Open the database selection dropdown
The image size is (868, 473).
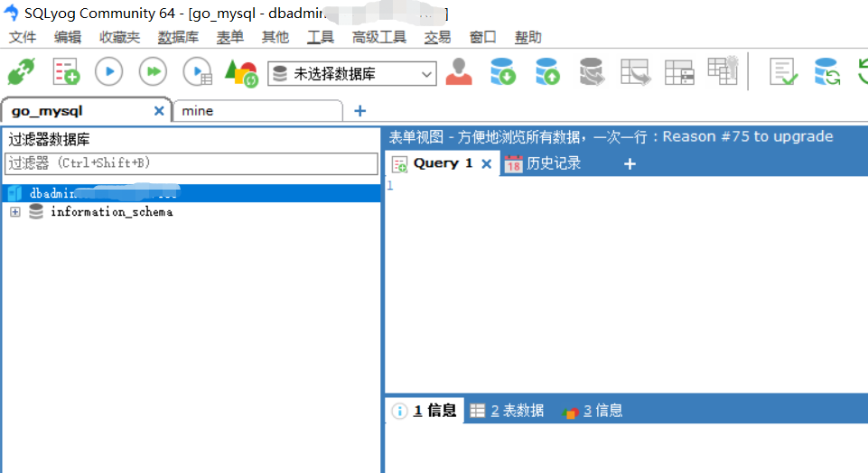click(352, 74)
